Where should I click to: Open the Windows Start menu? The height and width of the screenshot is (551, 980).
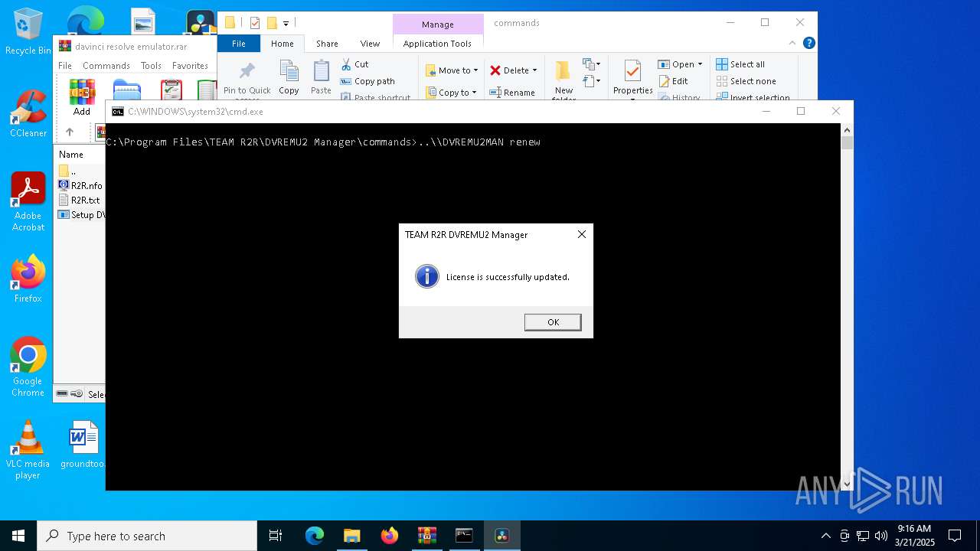coord(18,536)
